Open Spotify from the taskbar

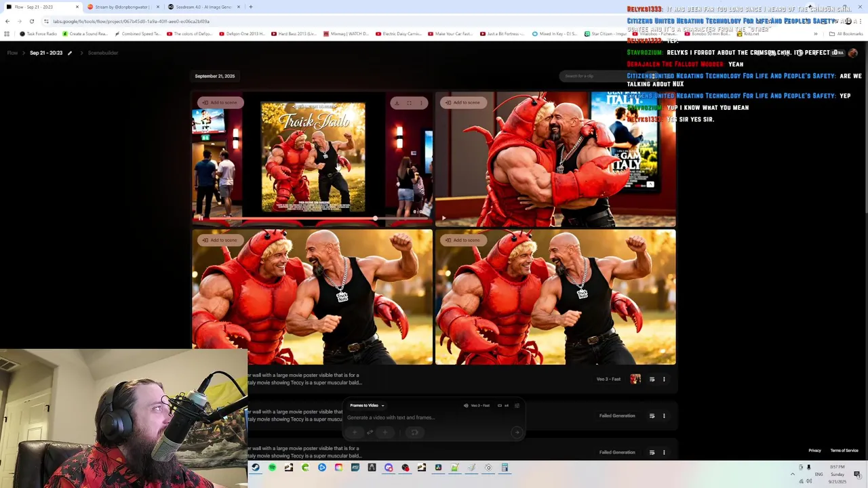[272, 468]
